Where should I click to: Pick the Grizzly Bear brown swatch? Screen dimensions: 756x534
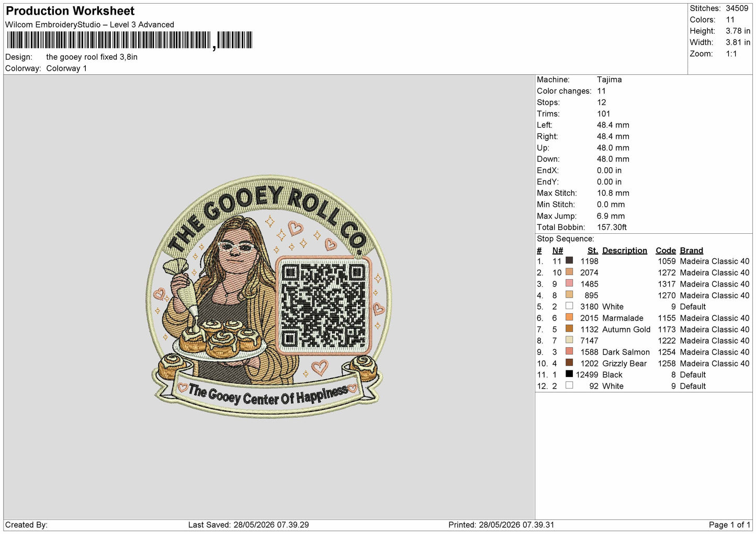coord(569,363)
